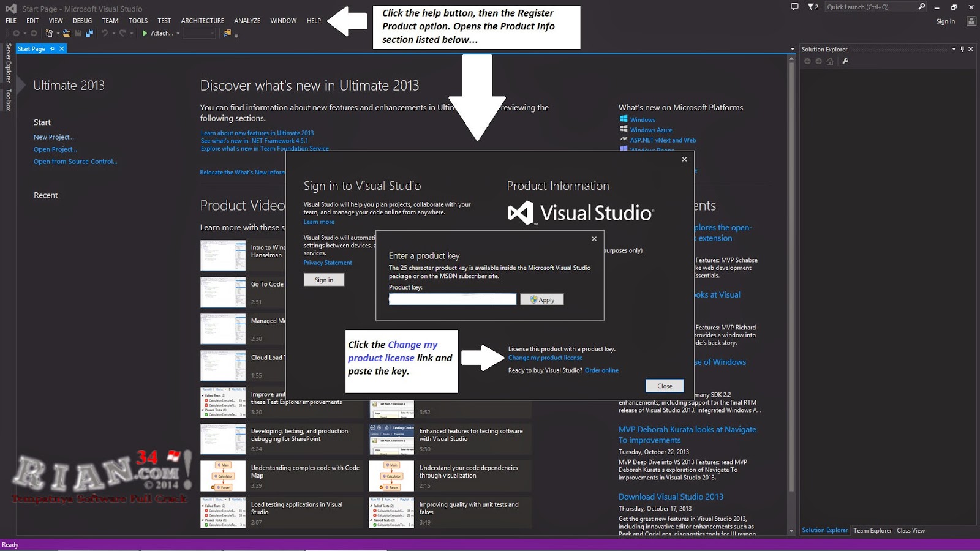Viewport: 980px width, 551px height.
Task: Click the Quick Launch search magnifier icon
Action: [x=921, y=7]
